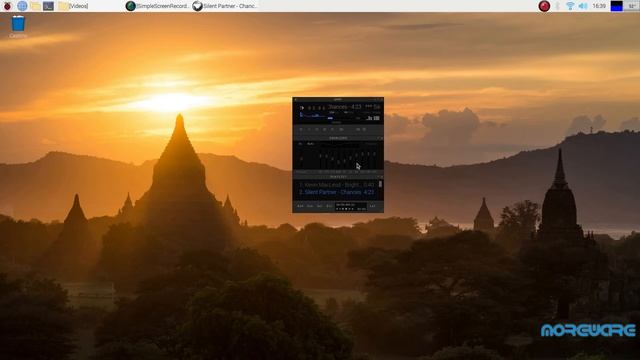Viewport: 640px width, 360px height.
Task: Switch to the SimpleScreenRecorder taskbar entry
Action: (158, 6)
